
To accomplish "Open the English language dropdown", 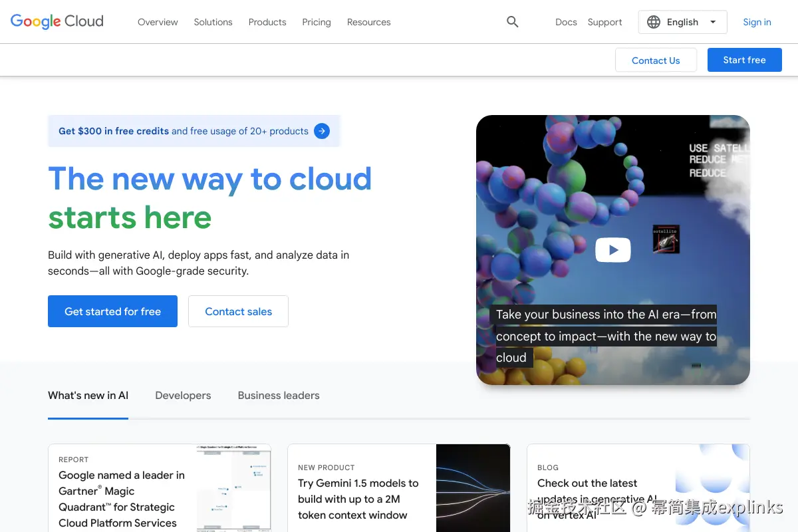I will click(682, 22).
